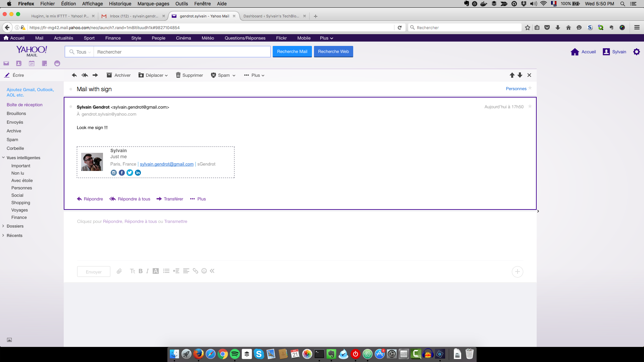Open the toolbar Plus dropdown
The width and height of the screenshot is (644, 362).
pos(254,75)
